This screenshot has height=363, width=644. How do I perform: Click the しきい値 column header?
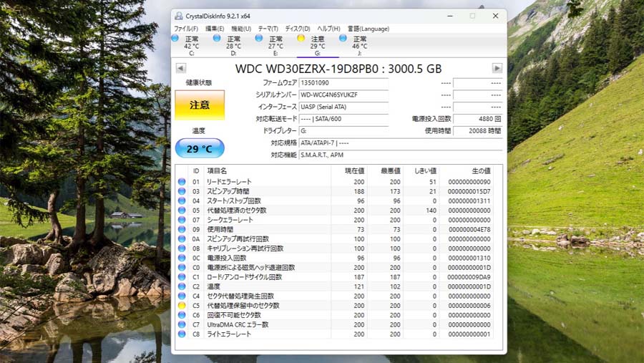coord(425,170)
